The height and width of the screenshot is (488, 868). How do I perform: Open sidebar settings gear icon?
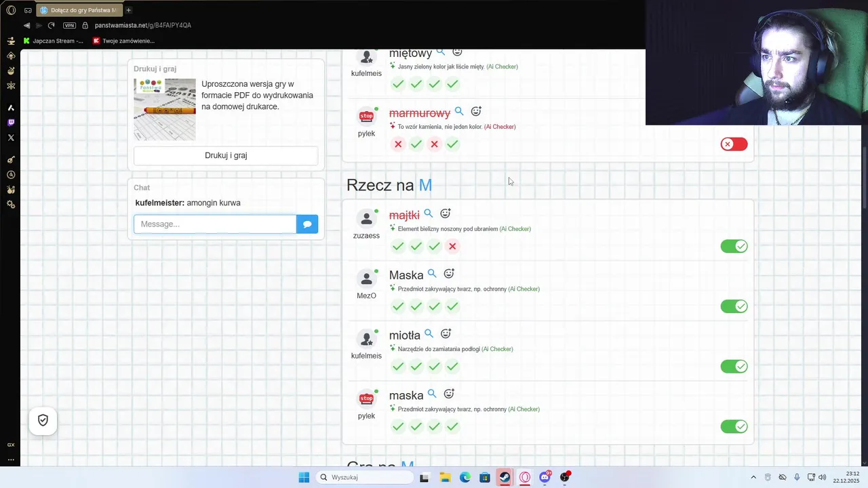[x=11, y=204]
